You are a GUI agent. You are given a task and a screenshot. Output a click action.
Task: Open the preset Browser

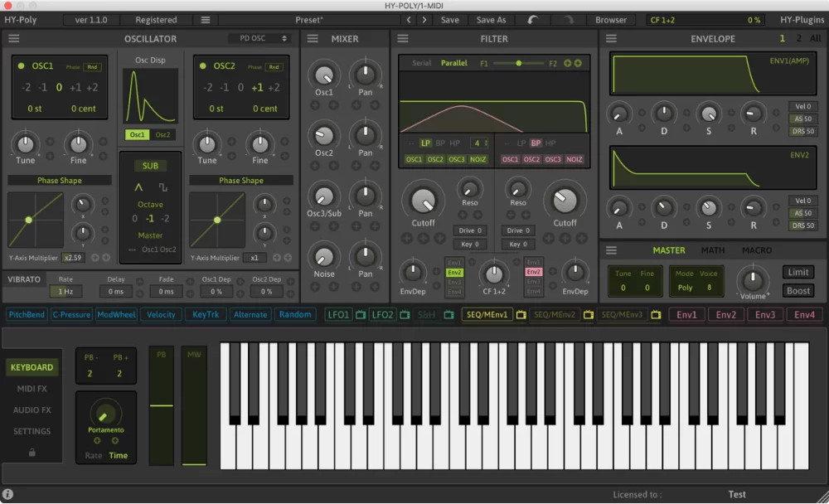point(612,19)
